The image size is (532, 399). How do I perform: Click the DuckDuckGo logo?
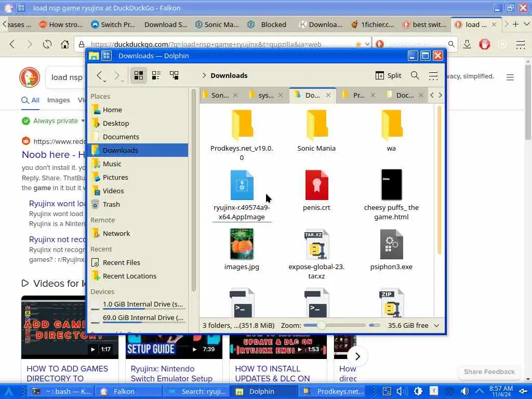30,77
